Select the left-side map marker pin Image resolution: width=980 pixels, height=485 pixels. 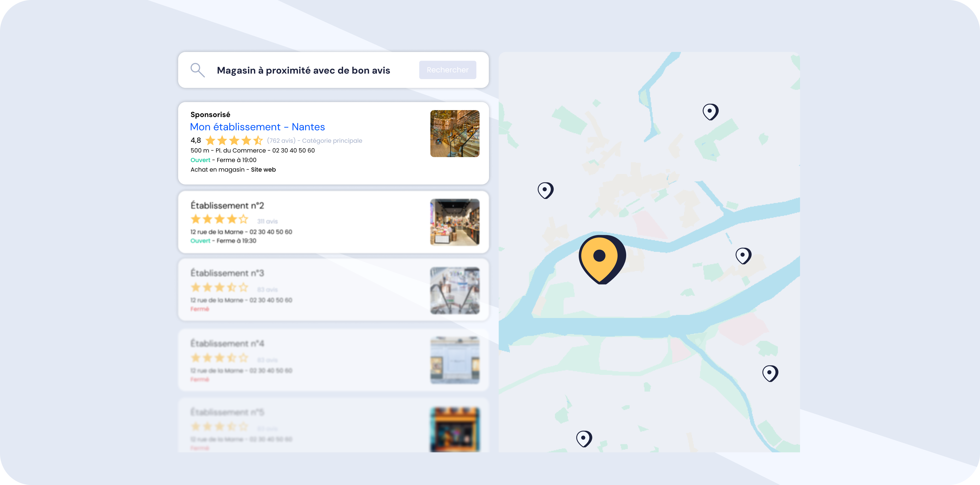[545, 190]
